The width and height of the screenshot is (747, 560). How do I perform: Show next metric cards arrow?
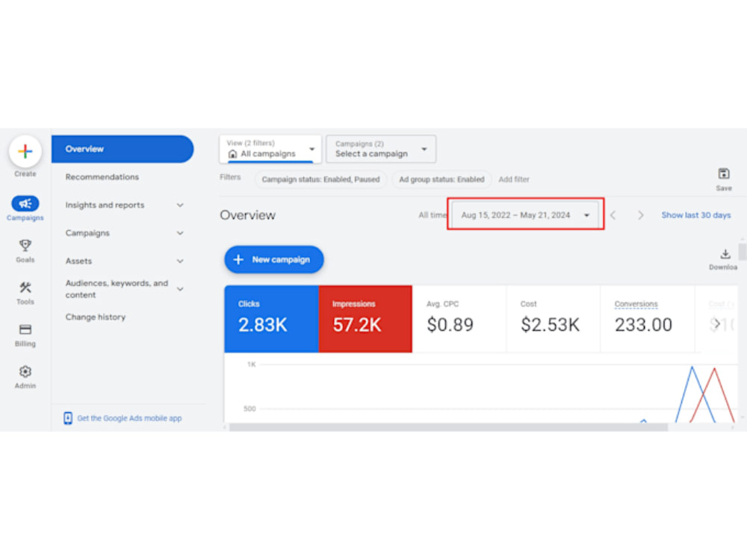coord(717,323)
